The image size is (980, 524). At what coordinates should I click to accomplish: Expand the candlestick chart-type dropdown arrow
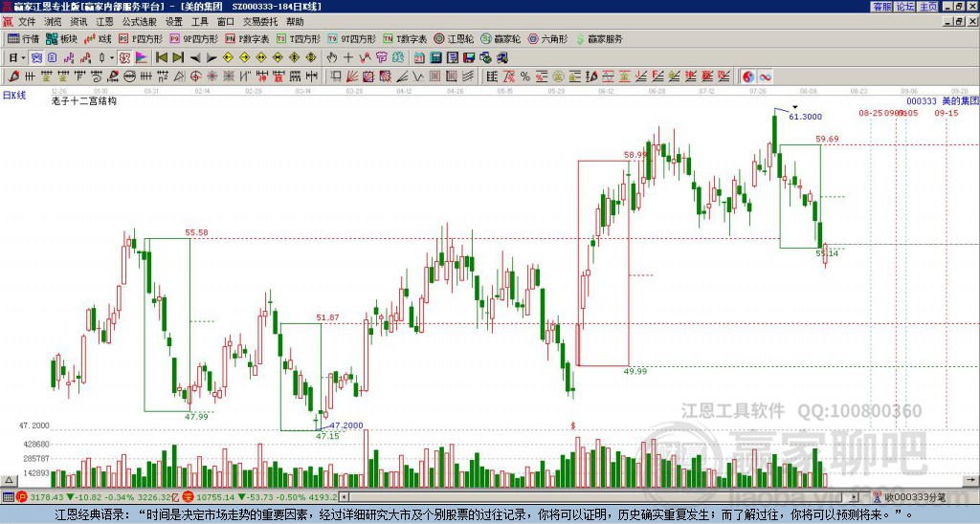click(x=112, y=57)
